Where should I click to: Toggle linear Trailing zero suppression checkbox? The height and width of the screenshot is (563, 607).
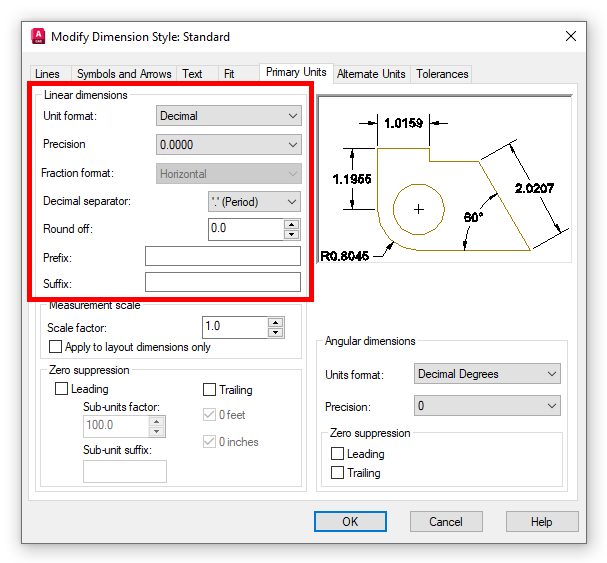(209, 390)
